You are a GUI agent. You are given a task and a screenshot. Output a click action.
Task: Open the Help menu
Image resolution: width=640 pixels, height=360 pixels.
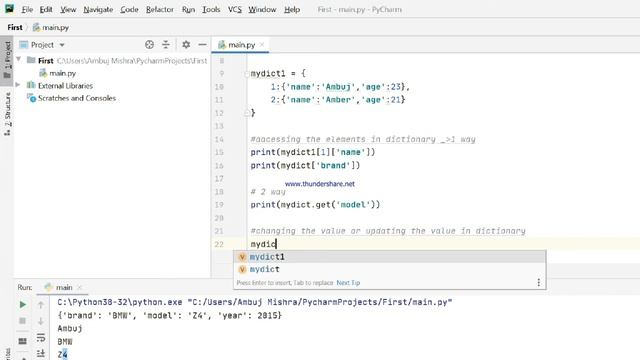(292, 9)
